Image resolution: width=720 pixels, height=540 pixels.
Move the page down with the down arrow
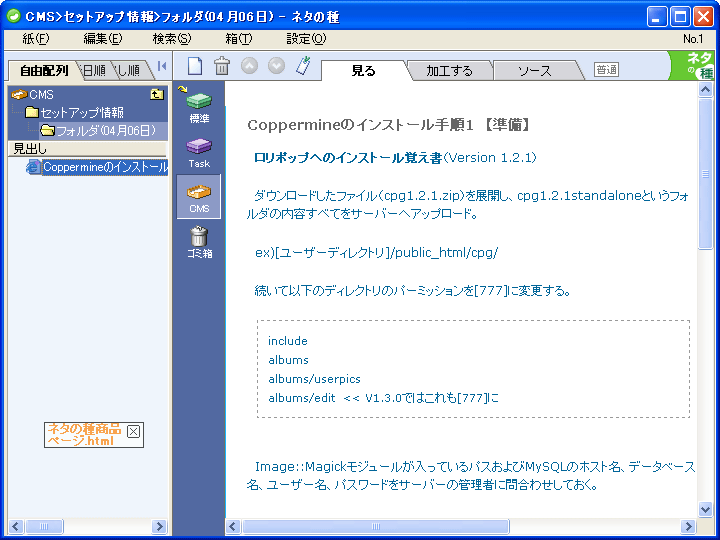coord(276,66)
